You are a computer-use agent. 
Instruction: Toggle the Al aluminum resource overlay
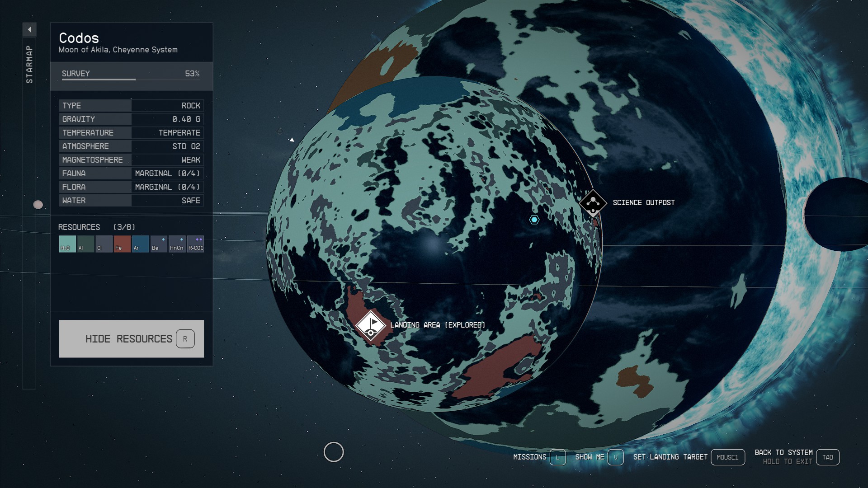(x=85, y=244)
